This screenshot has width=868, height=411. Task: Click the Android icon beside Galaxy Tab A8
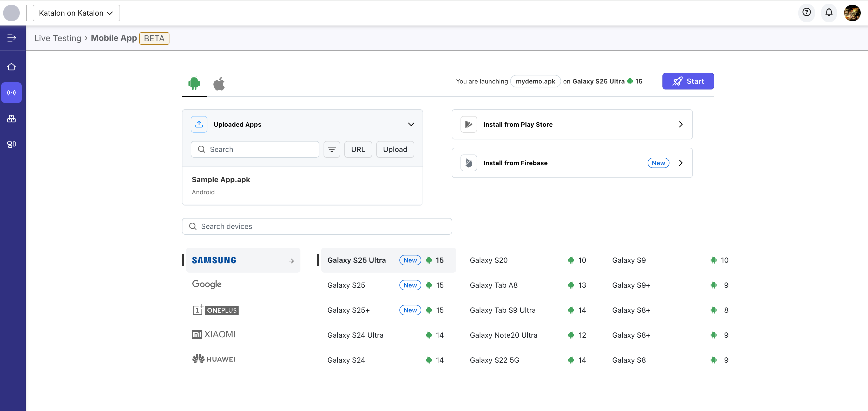click(x=571, y=285)
